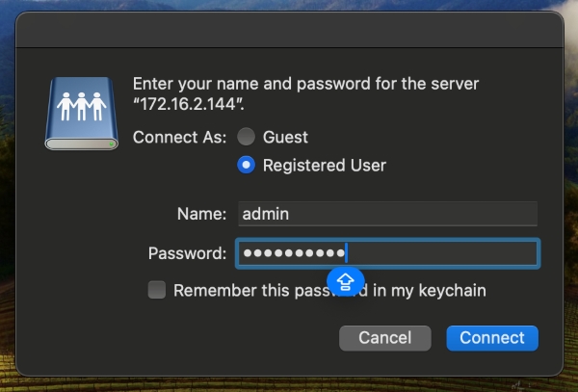Viewport: 578px width, 392px height.
Task: Click the shared server drive icon
Action: 82,113
